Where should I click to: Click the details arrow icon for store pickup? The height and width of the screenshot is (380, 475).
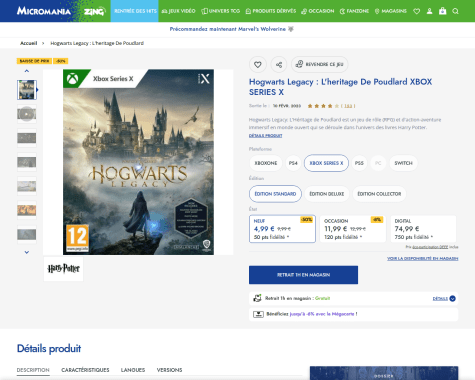pyautogui.click(x=452, y=298)
